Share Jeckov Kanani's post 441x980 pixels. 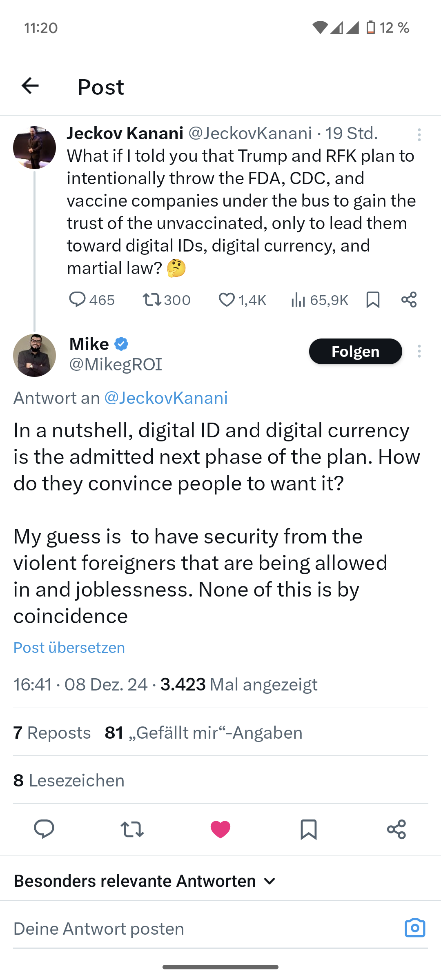tap(409, 300)
